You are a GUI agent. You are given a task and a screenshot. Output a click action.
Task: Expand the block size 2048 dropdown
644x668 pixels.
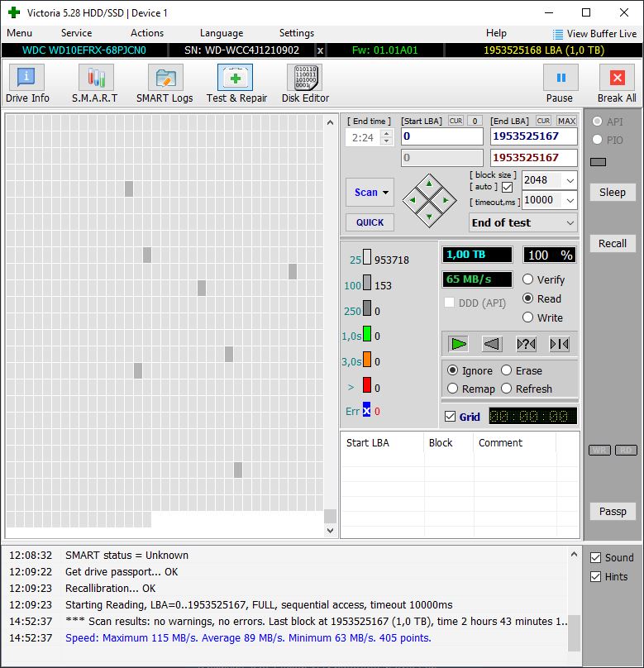tap(570, 180)
